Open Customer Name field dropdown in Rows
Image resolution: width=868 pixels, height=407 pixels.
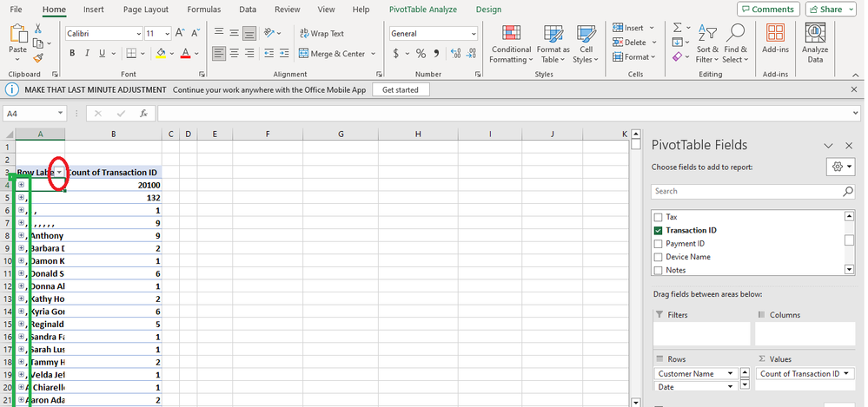point(731,374)
